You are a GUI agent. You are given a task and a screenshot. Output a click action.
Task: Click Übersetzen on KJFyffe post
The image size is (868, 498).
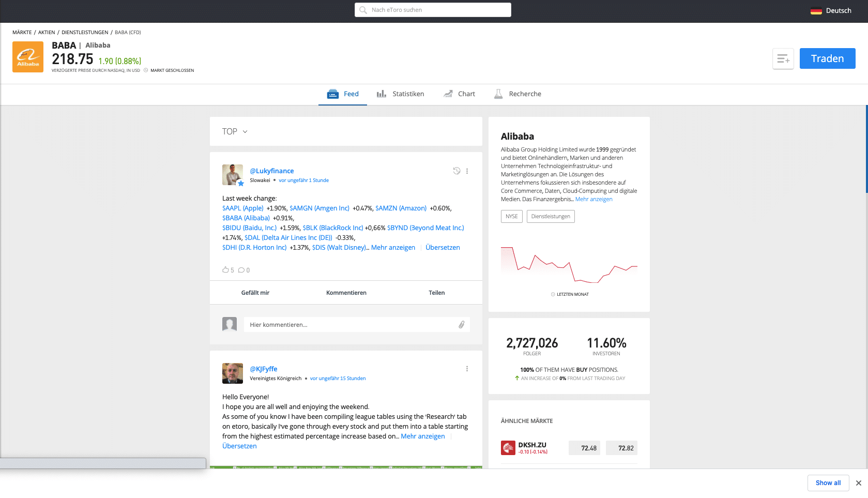point(239,446)
